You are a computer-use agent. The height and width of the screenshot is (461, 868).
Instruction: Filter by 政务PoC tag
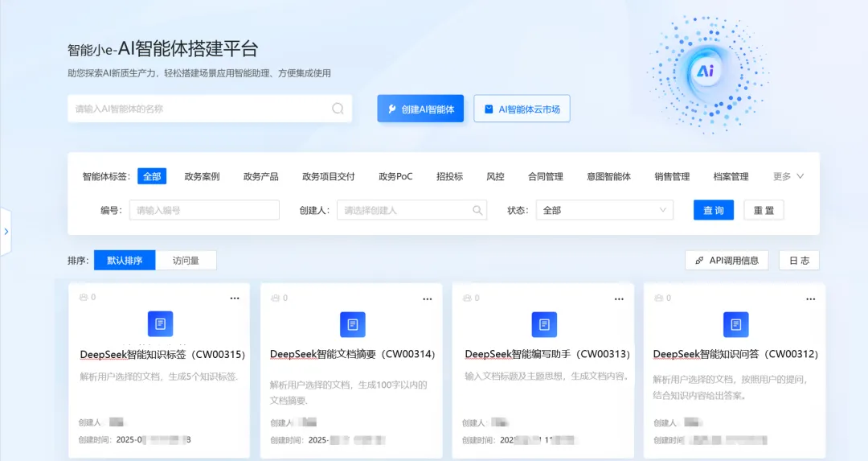(395, 176)
